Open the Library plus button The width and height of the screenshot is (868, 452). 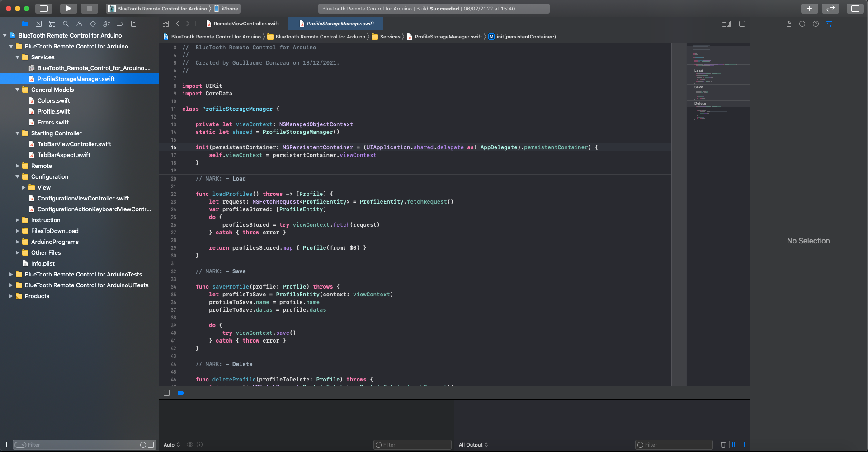pyautogui.click(x=809, y=8)
